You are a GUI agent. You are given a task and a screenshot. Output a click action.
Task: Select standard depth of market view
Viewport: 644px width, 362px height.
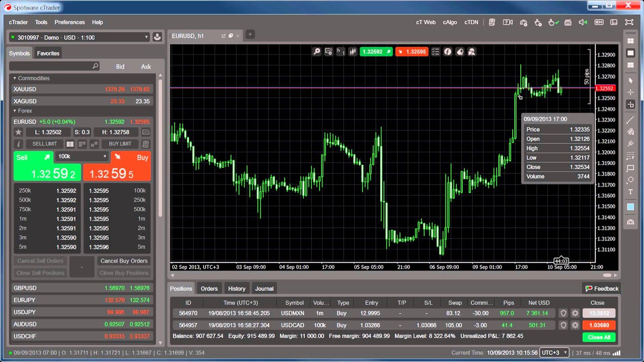click(x=70, y=144)
